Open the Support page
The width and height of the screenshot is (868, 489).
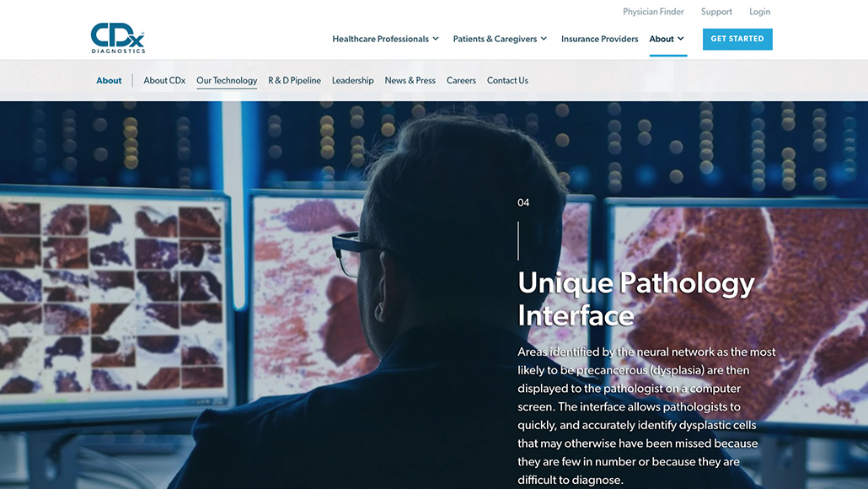pyautogui.click(x=715, y=11)
